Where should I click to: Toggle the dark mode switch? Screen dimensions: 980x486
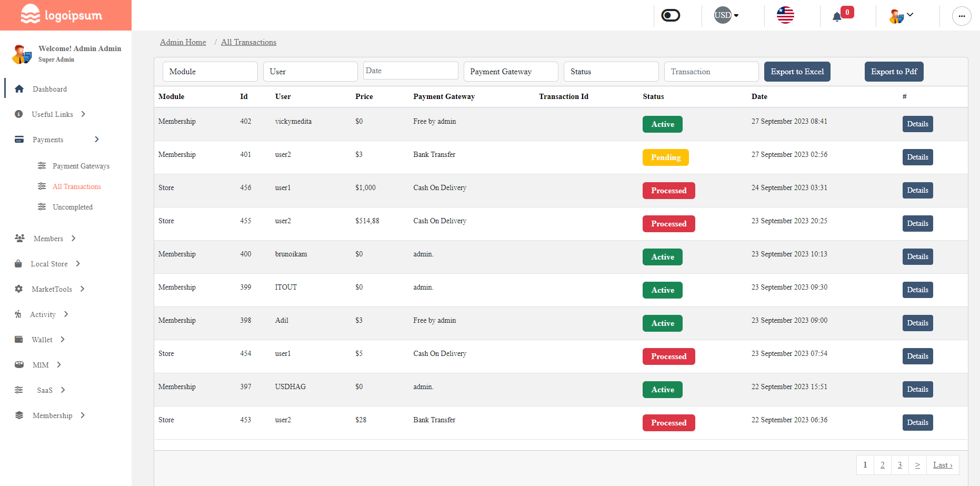tap(670, 15)
